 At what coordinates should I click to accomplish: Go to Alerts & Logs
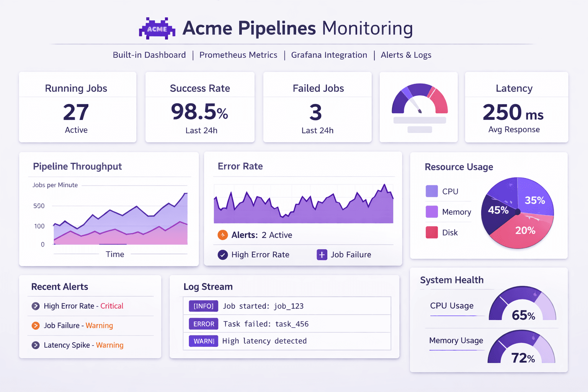pos(406,55)
